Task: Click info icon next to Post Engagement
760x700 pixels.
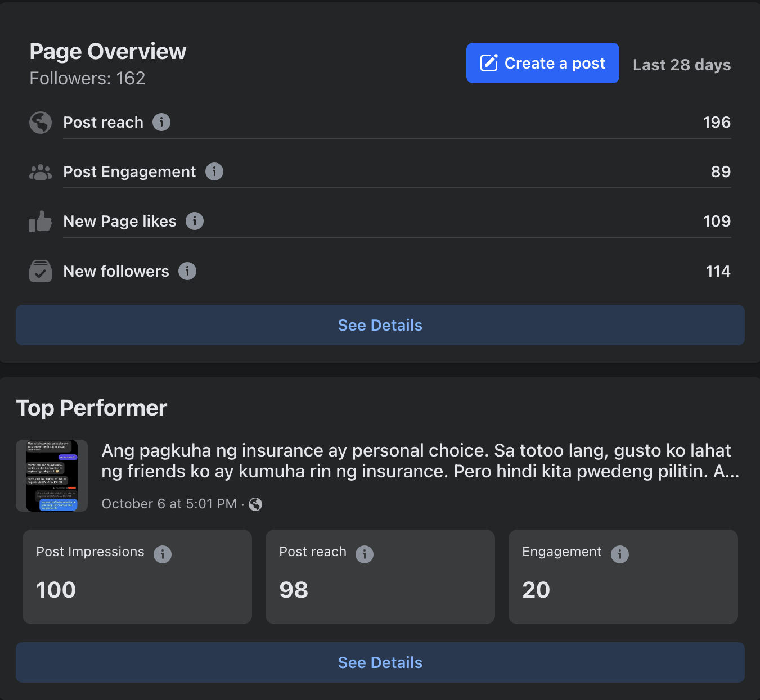Action: pyautogui.click(x=214, y=171)
